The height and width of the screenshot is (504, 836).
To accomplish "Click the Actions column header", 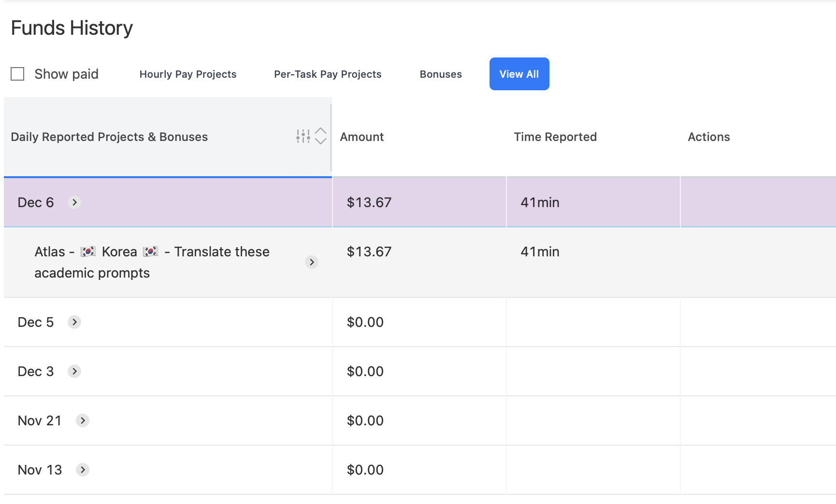I will click(x=708, y=137).
